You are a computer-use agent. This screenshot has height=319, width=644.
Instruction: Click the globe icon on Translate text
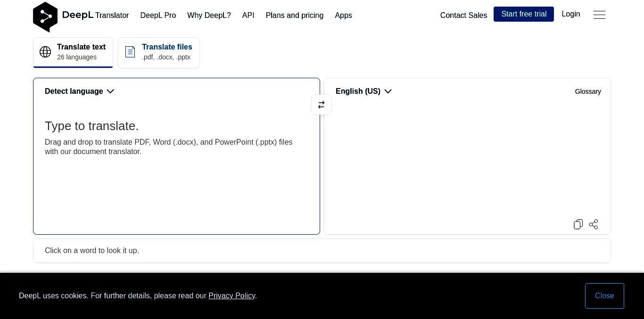[45, 52]
